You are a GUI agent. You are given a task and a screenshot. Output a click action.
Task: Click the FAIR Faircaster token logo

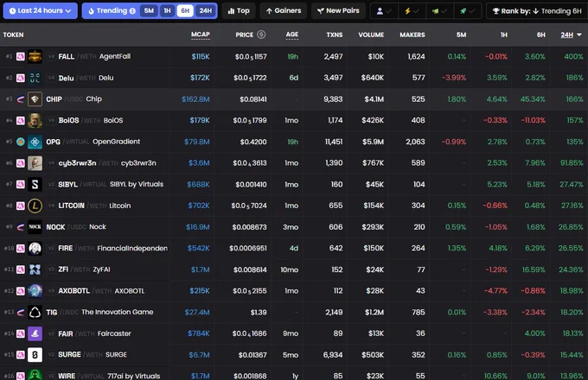tap(35, 333)
